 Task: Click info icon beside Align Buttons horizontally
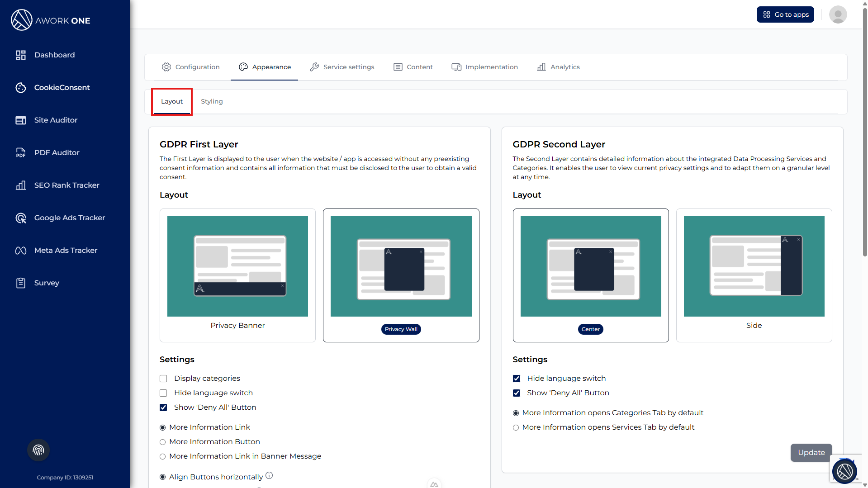pyautogui.click(x=269, y=475)
